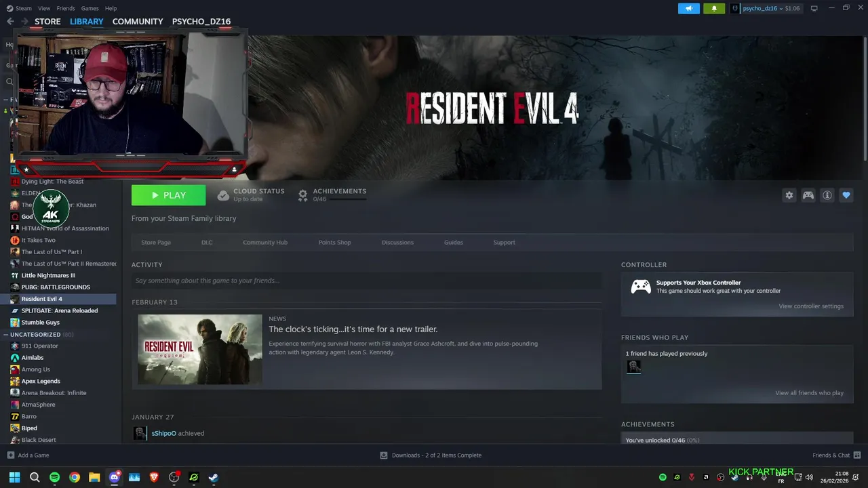Open the Games menu
868x488 pixels.
pos(90,8)
